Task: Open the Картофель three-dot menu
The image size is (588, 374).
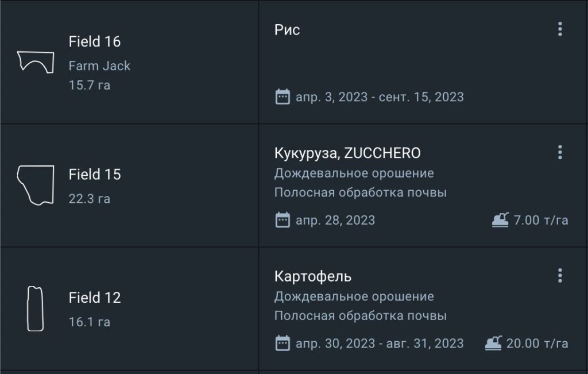Action: pyautogui.click(x=560, y=276)
